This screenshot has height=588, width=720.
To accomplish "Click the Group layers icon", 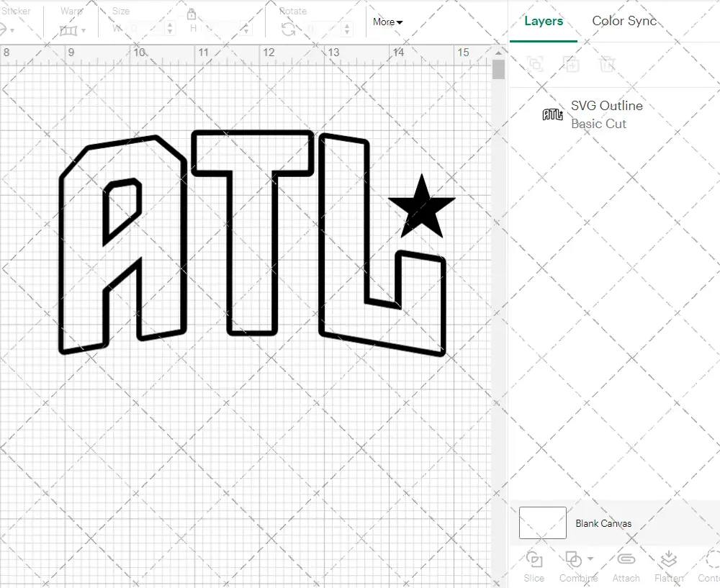I will (536, 64).
